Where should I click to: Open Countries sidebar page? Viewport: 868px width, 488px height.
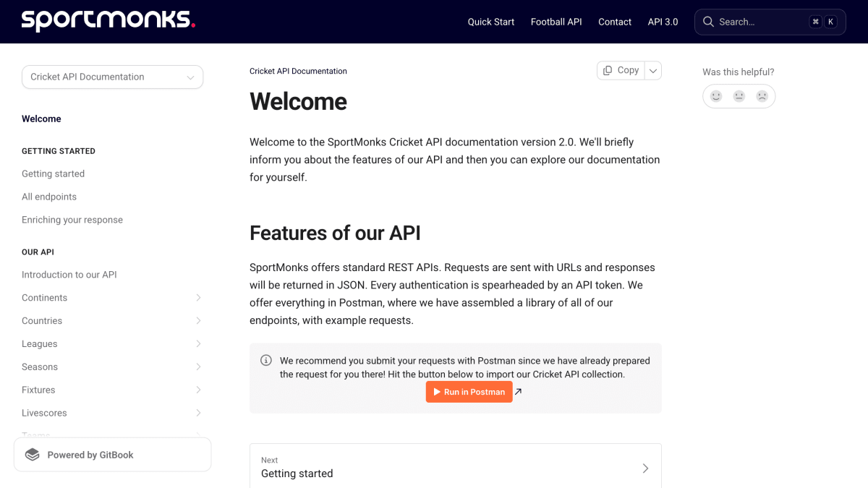[42, 321]
